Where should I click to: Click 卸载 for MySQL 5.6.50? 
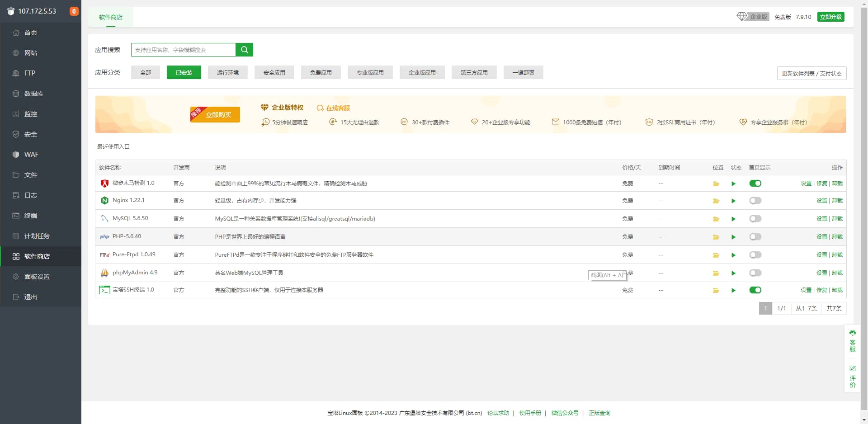click(x=837, y=219)
